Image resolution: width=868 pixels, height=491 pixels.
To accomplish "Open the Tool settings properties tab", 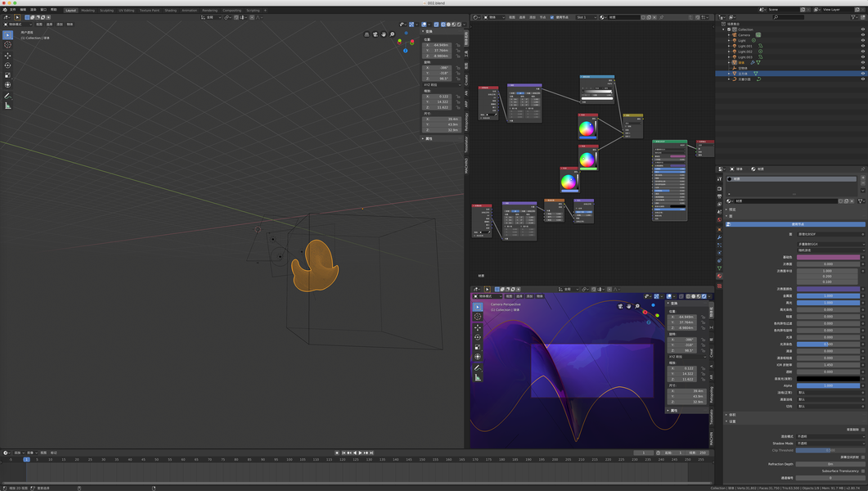I will 719,178.
